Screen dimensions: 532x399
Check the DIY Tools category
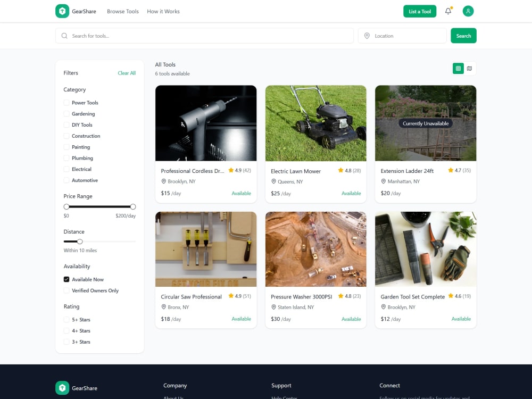point(66,125)
